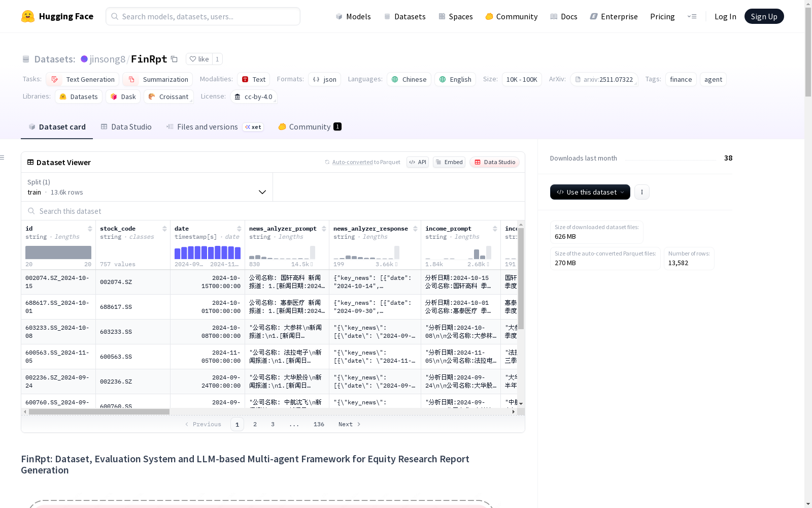Go to page 3 of the dataset

pyautogui.click(x=273, y=424)
